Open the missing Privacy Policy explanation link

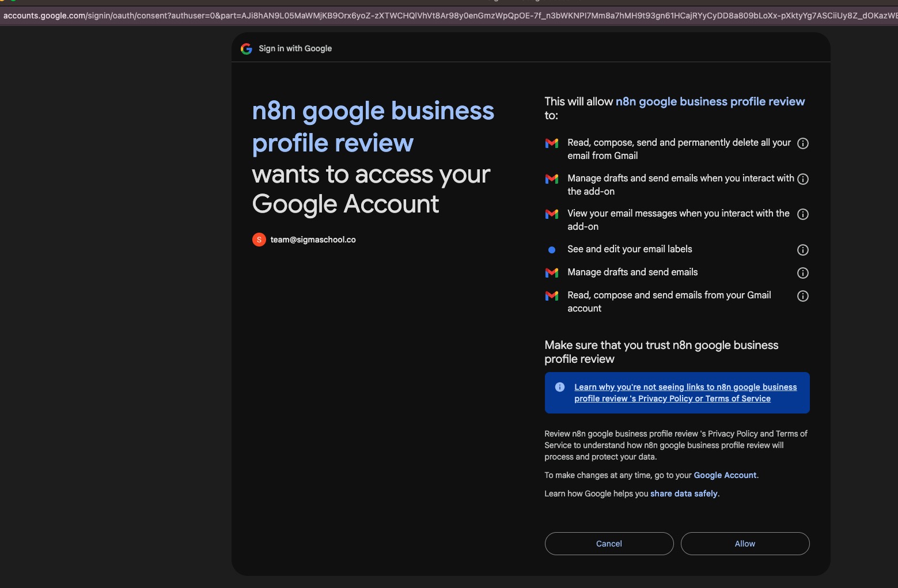(685, 393)
